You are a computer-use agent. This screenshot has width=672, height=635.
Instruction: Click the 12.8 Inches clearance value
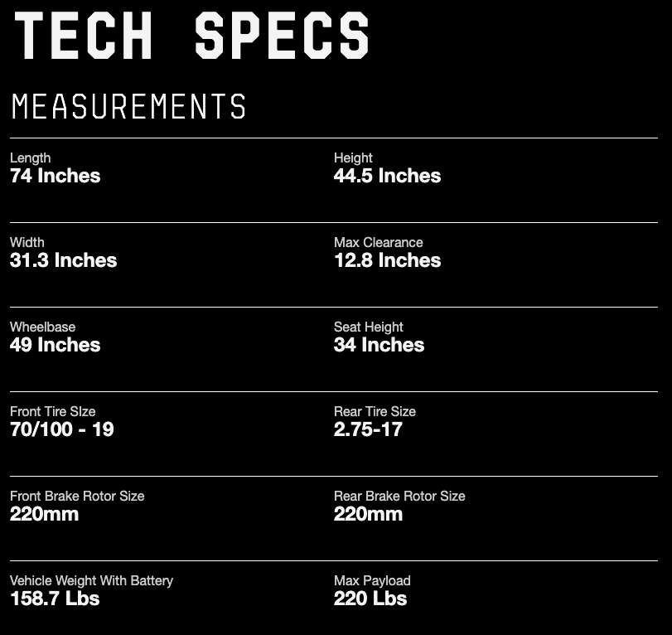pyautogui.click(x=388, y=260)
